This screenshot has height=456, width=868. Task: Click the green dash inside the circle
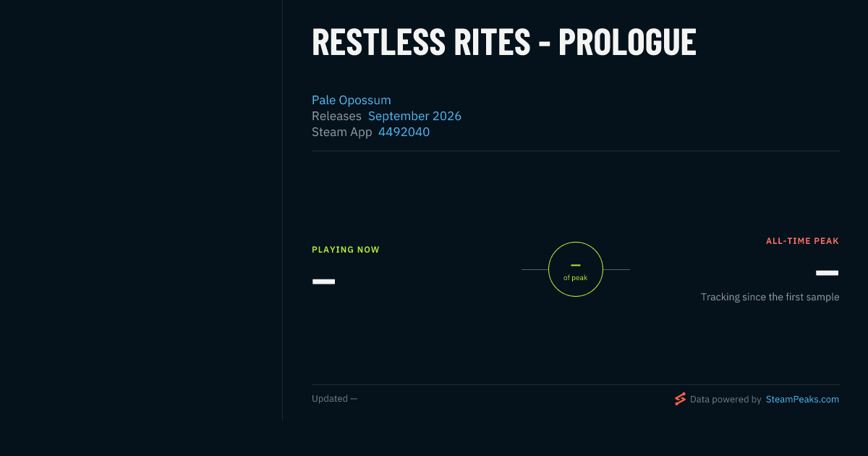(x=576, y=266)
